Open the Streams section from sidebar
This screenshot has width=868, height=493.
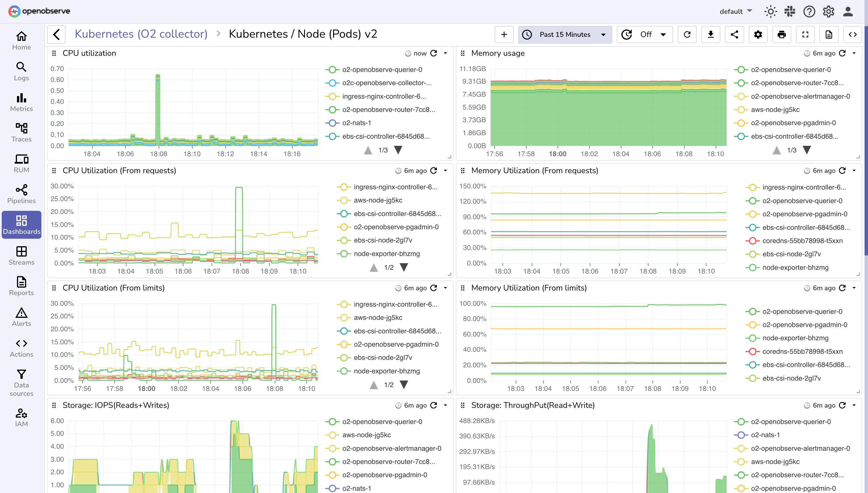coord(21,255)
